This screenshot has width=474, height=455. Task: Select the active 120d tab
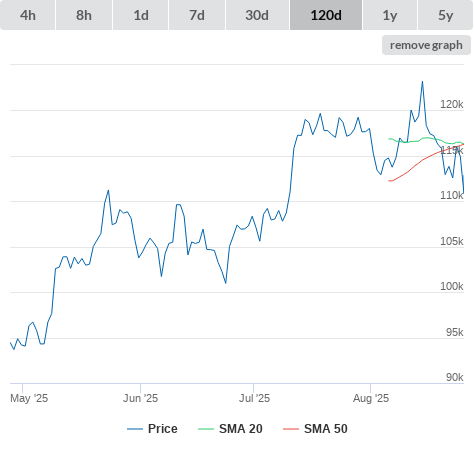coord(326,15)
